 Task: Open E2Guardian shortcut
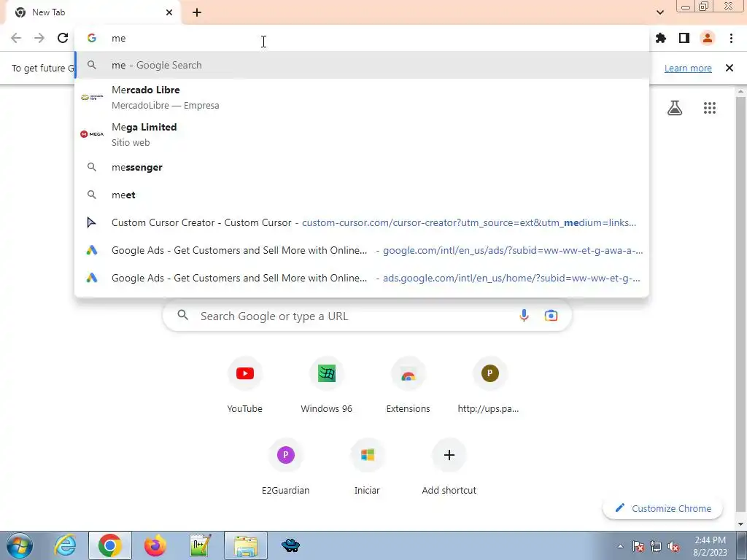coord(286,467)
